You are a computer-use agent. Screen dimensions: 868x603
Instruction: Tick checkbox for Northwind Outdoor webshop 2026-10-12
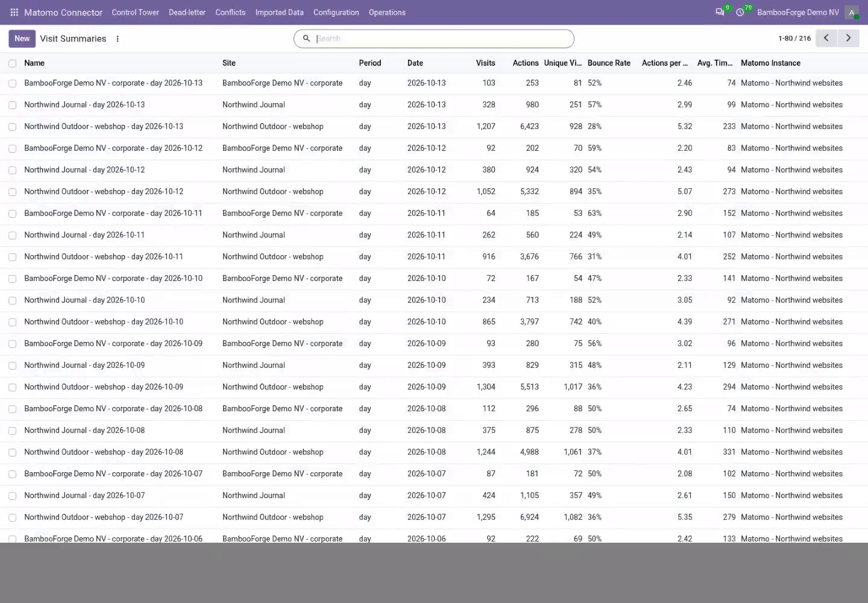[12, 192]
